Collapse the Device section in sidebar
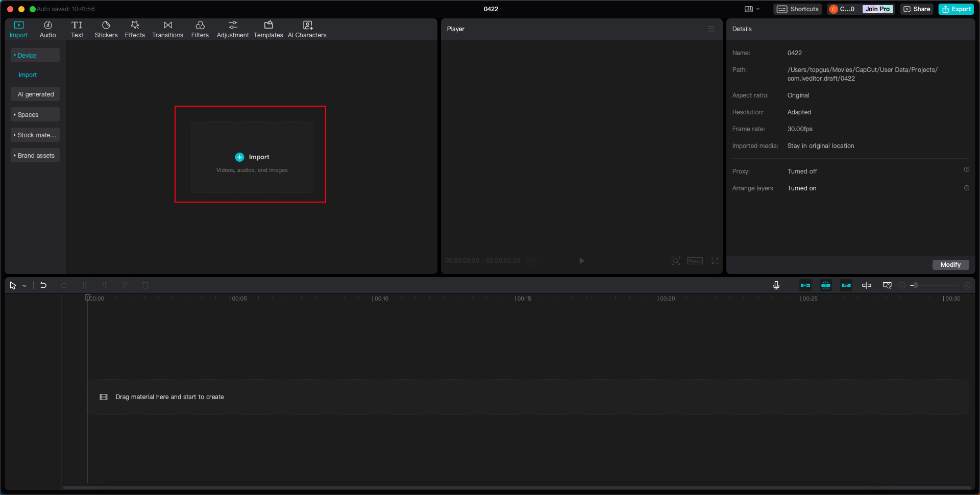980x495 pixels. click(x=35, y=55)
